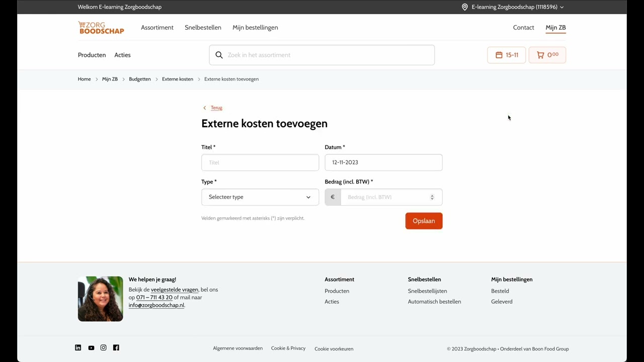Open the Contact page

click(523, 28)
